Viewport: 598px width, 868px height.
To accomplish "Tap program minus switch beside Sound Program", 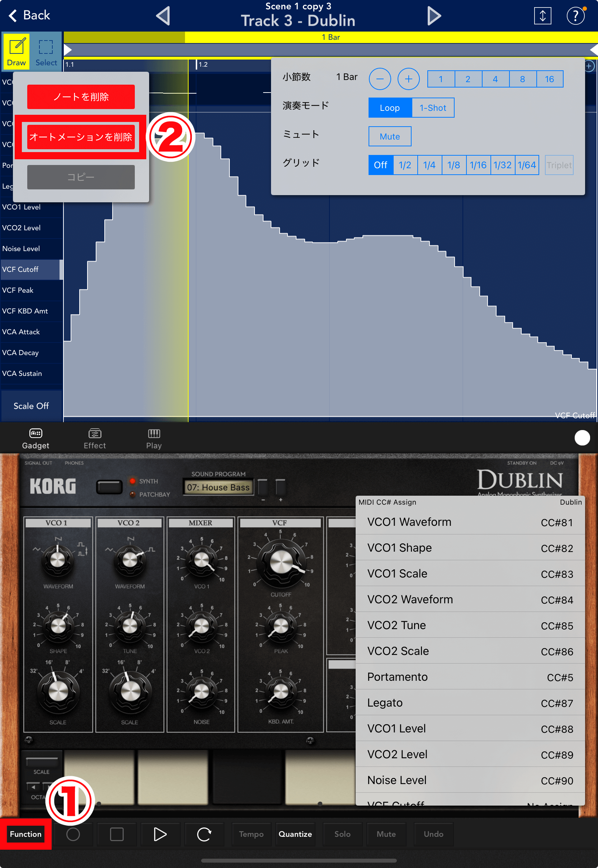I will (x=263, y=487).
